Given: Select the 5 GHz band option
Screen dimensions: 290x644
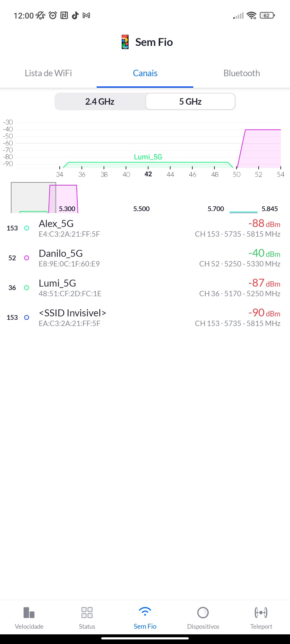Looking at the screenshot, I should click(x=190, y=102).
